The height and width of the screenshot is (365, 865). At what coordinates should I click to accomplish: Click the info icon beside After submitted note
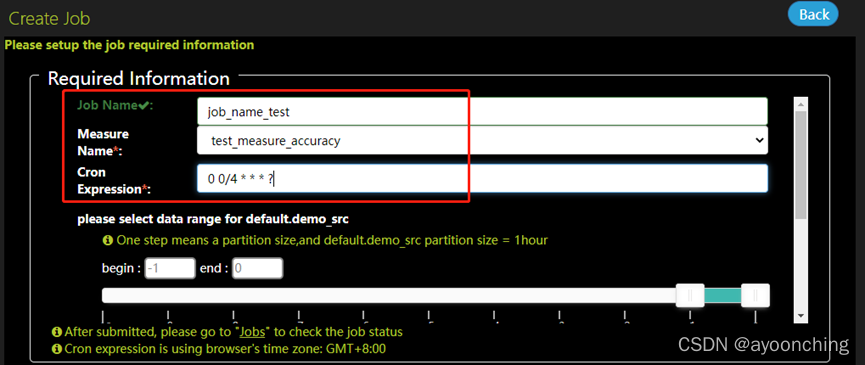pyautogui.click(x=56, y=332)
